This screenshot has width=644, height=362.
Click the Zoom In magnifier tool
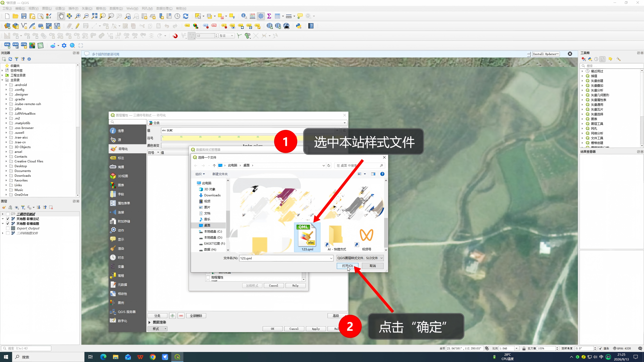pyautogui.click(x=78, y=16)
